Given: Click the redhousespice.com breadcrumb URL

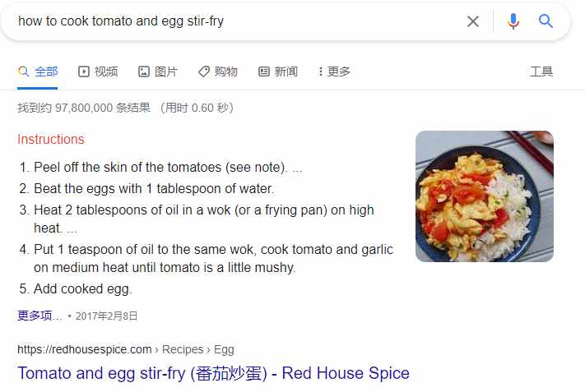Looking at the screenshot, I should (85, 349).
